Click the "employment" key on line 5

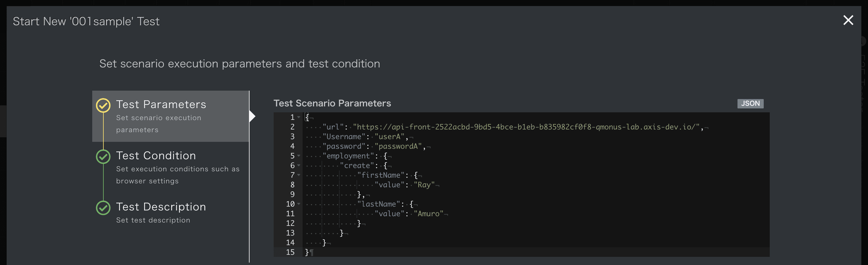pyautogui.click(x=348, y=156)
